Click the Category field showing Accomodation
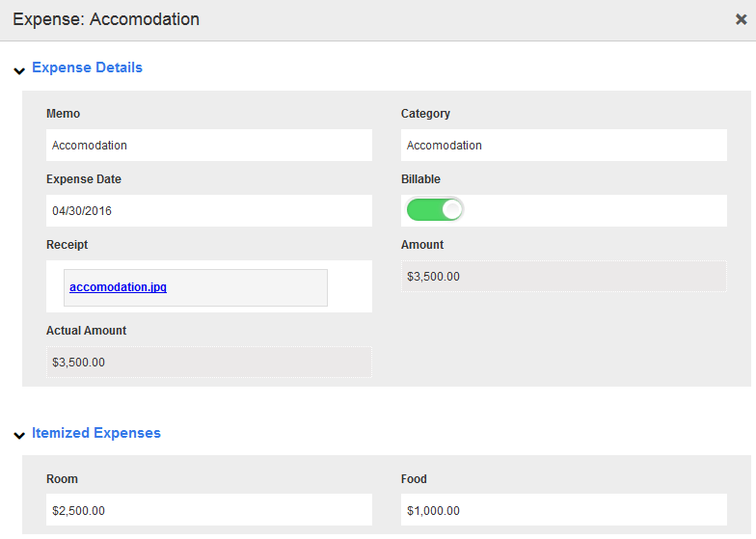 563,146
